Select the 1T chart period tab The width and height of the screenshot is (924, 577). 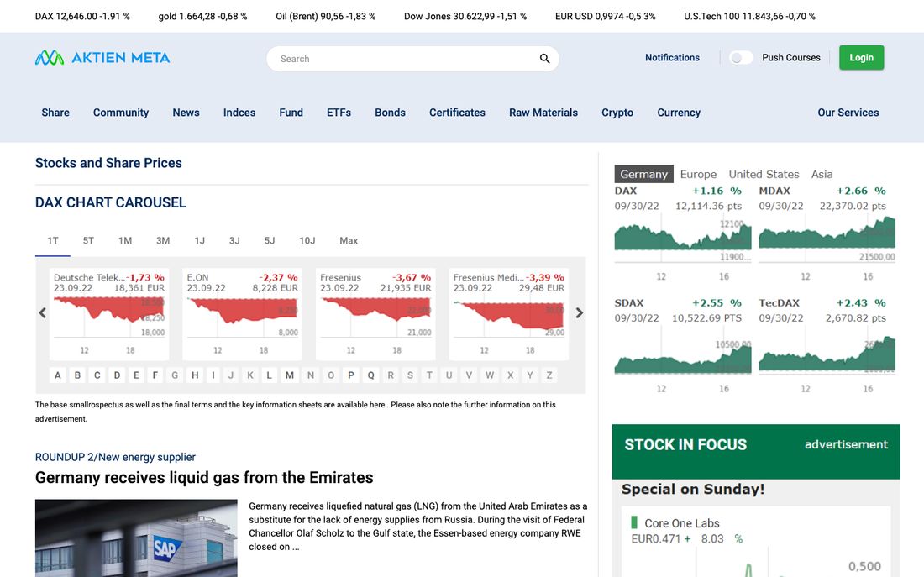pos(53,240)
